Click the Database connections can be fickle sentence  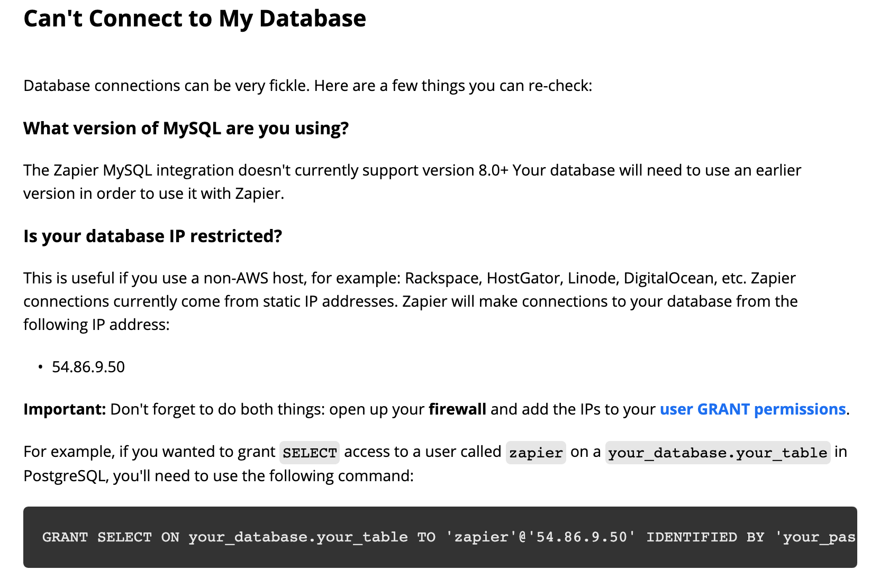[x=308, y=86]
